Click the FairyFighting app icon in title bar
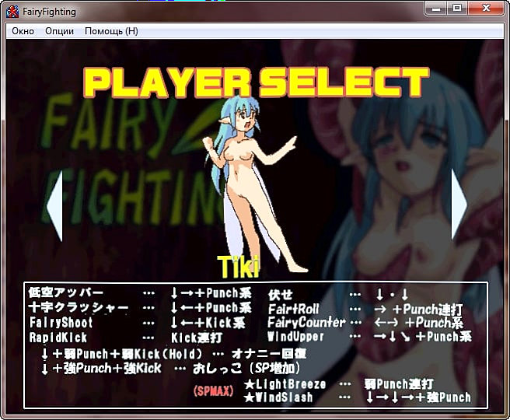Screen dimensions: 510x420 tap(12, 11)
